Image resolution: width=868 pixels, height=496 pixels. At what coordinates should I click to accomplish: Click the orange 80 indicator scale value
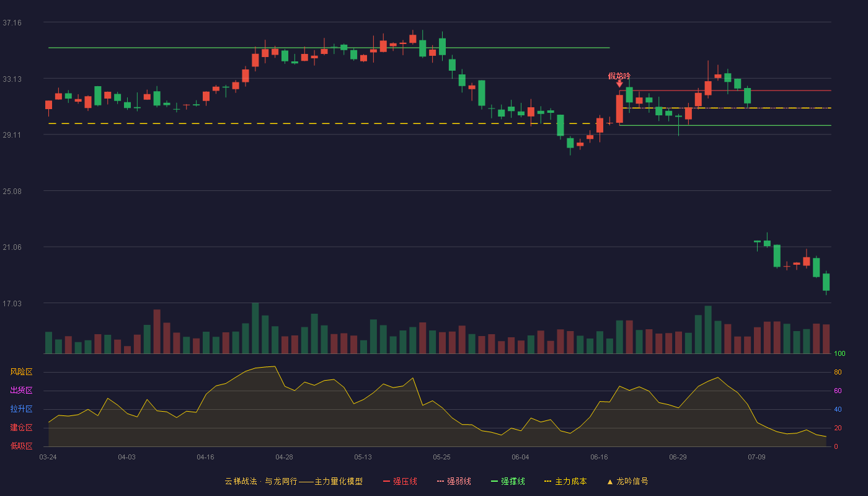click(838, 372)
